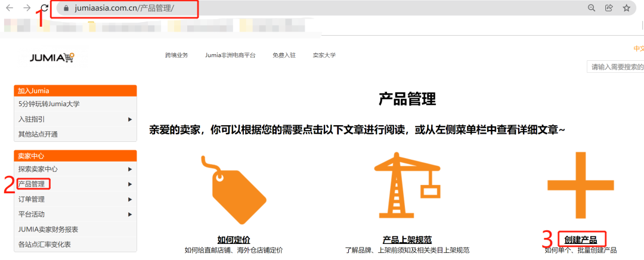The height and width of the screenshot is (260, 644).
Task: Open the 创建产品 article link
Action: coord(580,240)
